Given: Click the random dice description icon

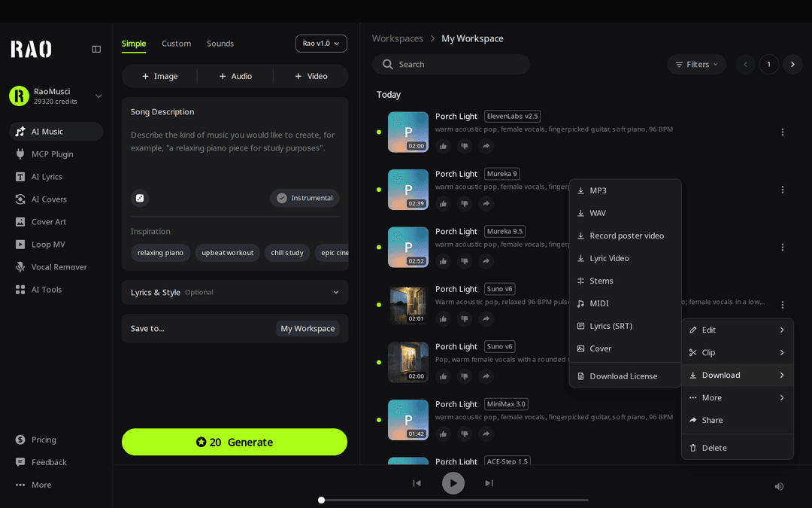Looking at the screenshot, I should [x=140, y=198].
